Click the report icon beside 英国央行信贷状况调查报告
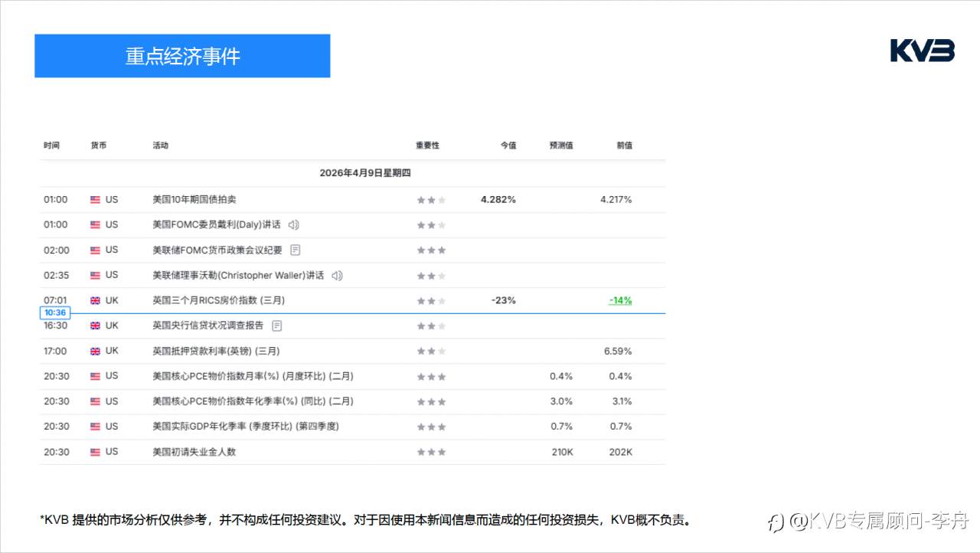Screen dimensions: 980x553 point(276,326)
